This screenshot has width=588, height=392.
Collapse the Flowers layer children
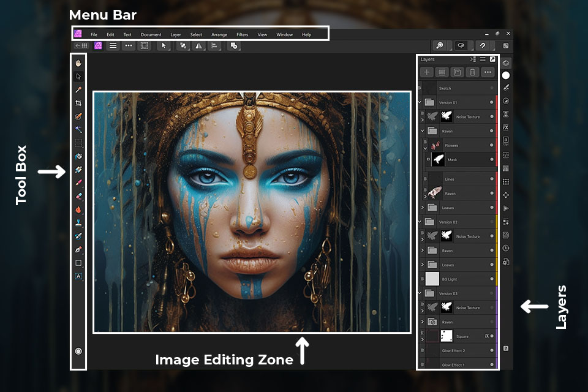[x=425, y=148]
